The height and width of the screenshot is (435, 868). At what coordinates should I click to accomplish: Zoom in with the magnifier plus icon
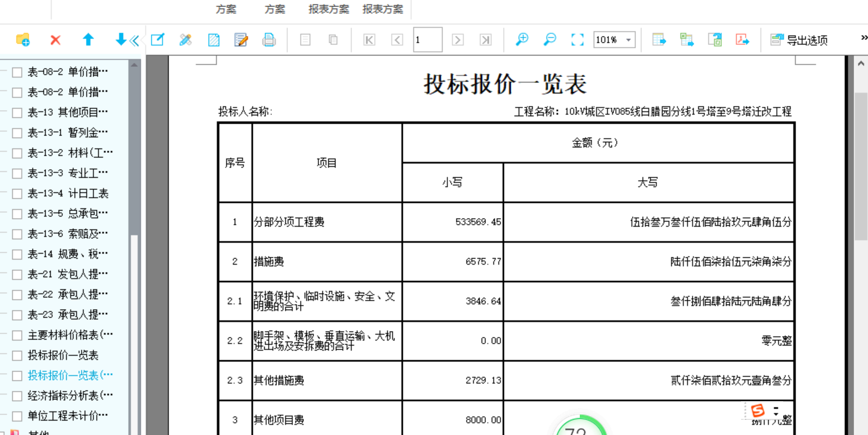pos(522,40)
